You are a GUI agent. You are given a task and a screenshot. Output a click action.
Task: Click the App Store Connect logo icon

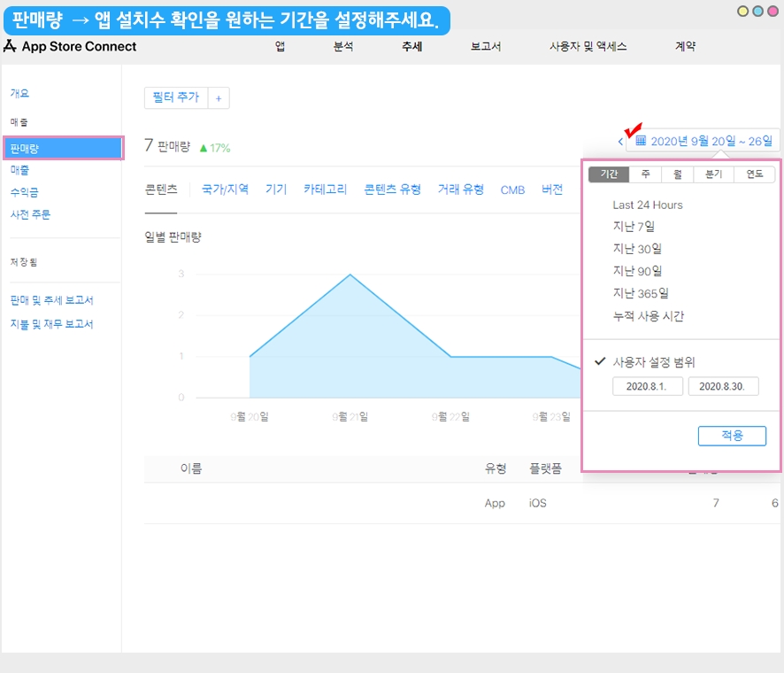point(10,46)
